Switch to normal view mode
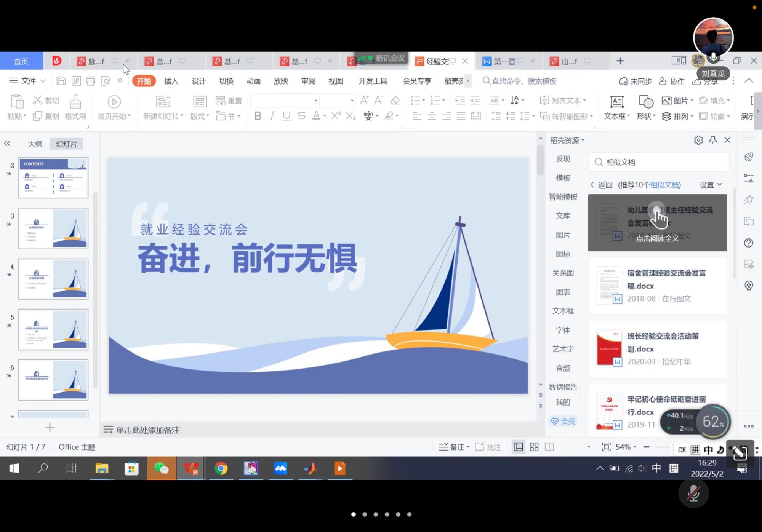 click(518, 447)
